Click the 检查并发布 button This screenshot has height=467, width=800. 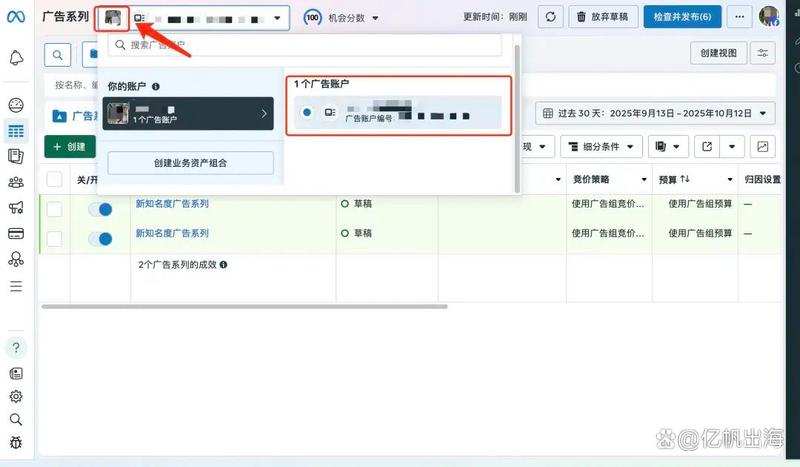tap(682, 17)
